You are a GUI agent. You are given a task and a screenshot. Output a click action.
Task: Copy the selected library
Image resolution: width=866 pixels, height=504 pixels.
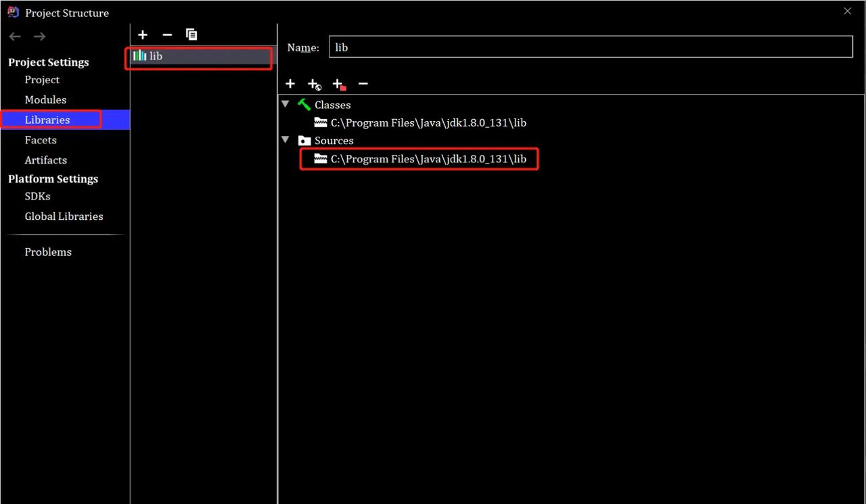[x=192, y=35]
